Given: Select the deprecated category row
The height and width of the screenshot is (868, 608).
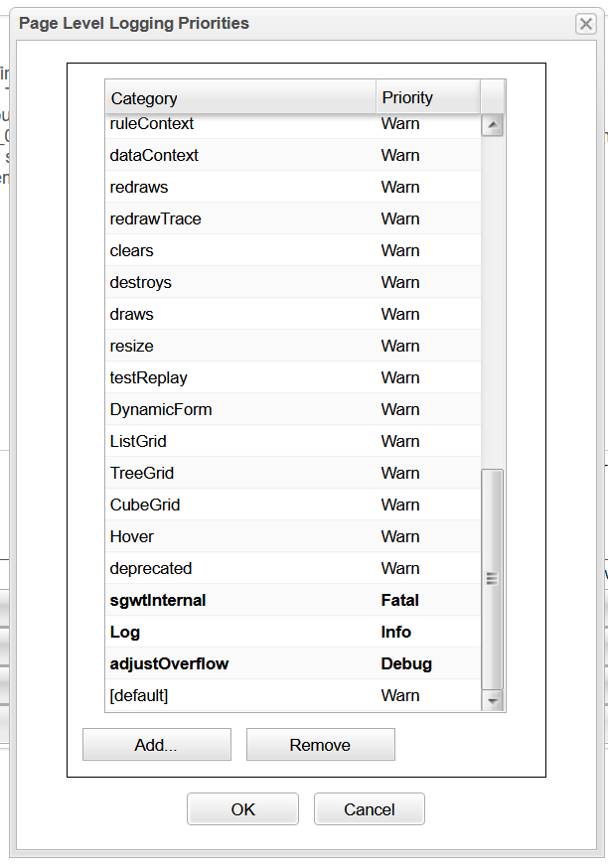Looking at the screenshot, I should click(151, 568).
